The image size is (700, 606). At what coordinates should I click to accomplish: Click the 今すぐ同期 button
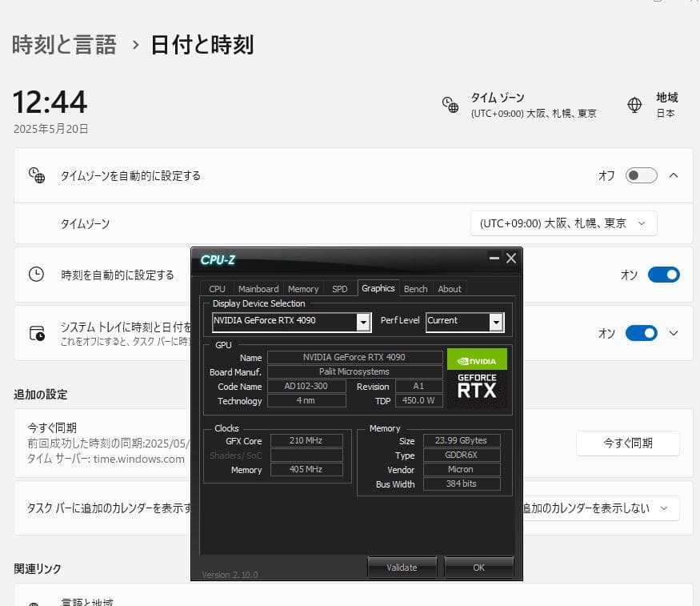coord(627,443)
